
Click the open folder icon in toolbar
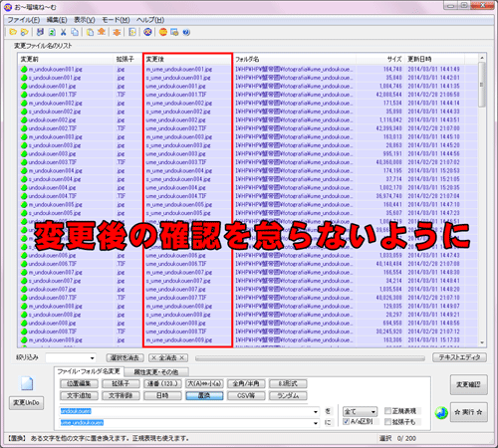click(13, 32)
